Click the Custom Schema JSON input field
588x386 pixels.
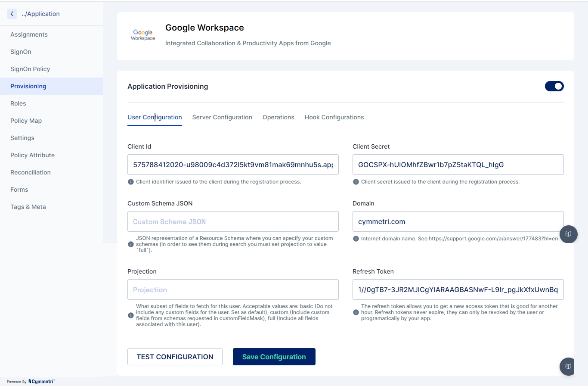point(233,221)
